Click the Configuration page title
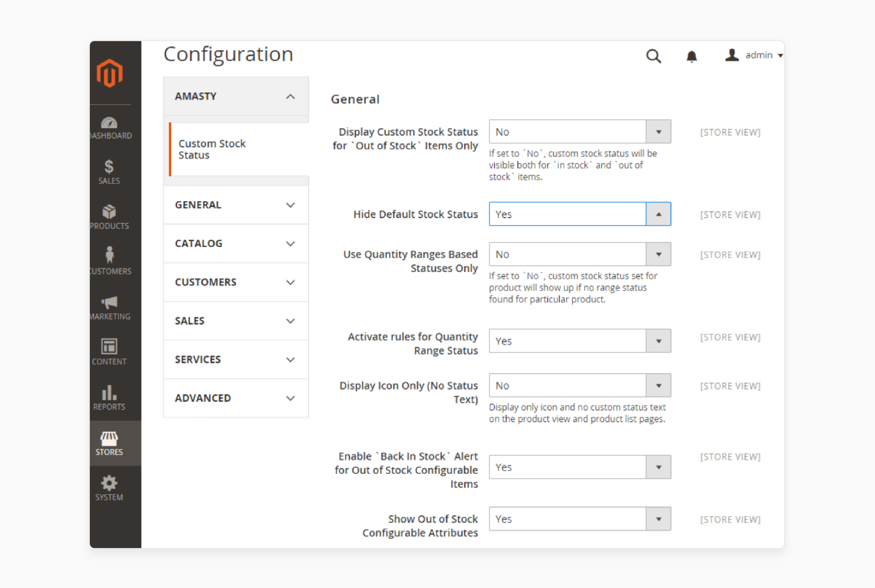This screenshot has width=875, height=588. (228, 54)
